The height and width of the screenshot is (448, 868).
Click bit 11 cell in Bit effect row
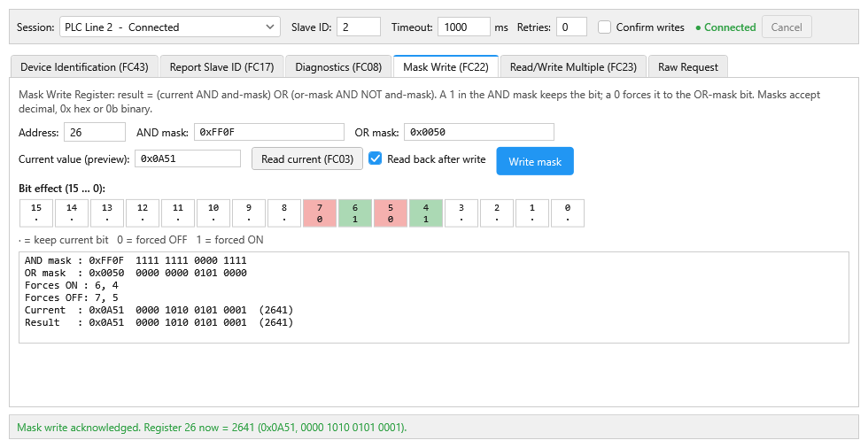pyautogui.click(x=178, y=213)
